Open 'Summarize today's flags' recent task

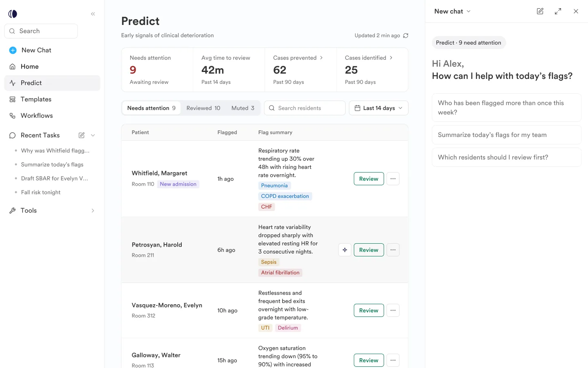click(52, 165)
